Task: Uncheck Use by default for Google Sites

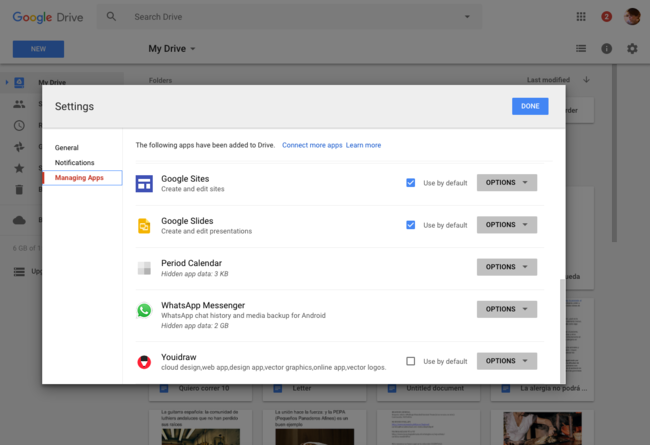Action: [x=410, y=183]
